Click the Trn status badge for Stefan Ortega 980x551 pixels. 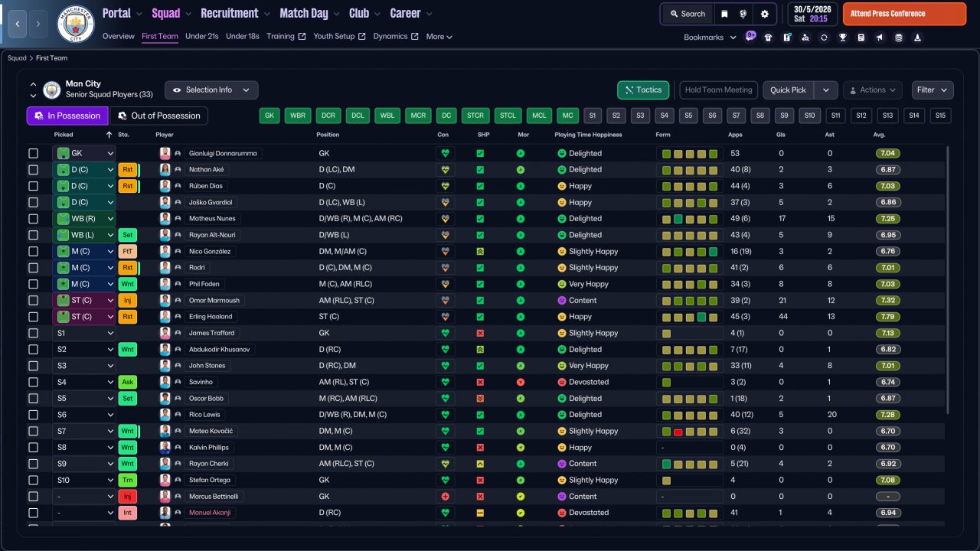(128, 480)
